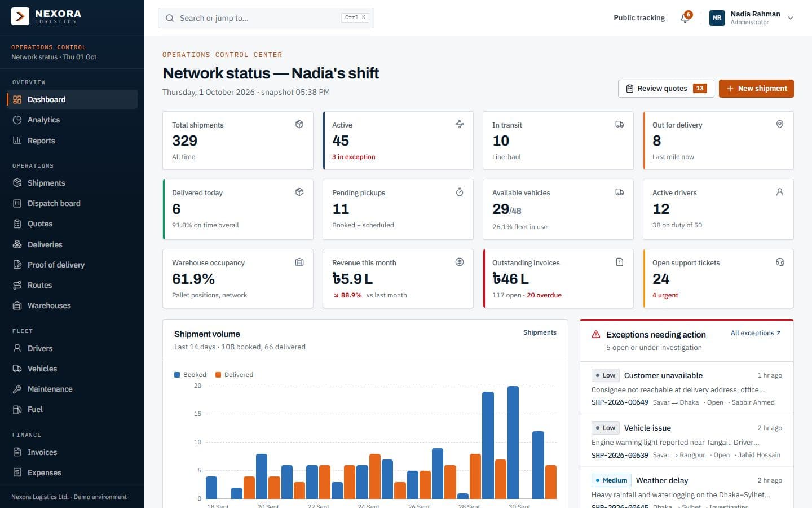Go to the Dispatch board page

pyautogui.click(x=72, y=203)
